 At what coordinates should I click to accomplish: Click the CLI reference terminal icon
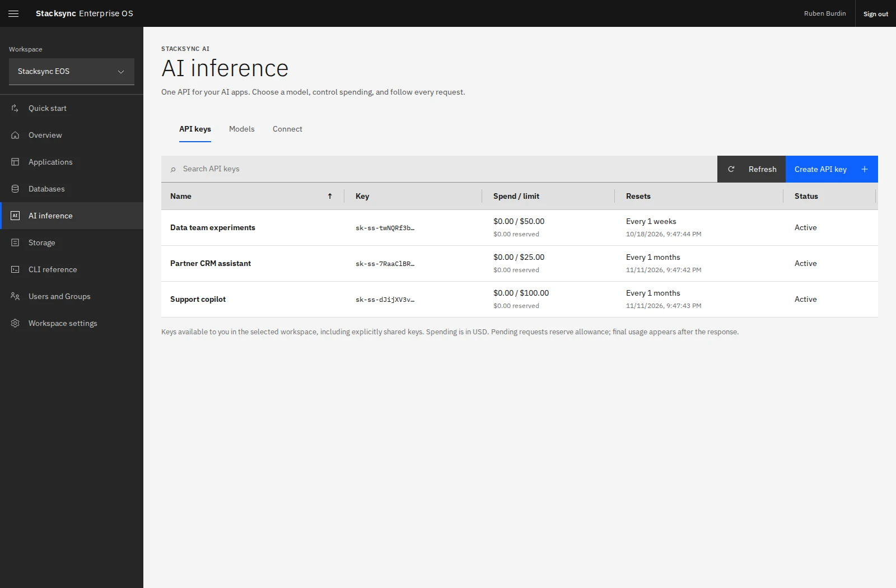point(15,269)
